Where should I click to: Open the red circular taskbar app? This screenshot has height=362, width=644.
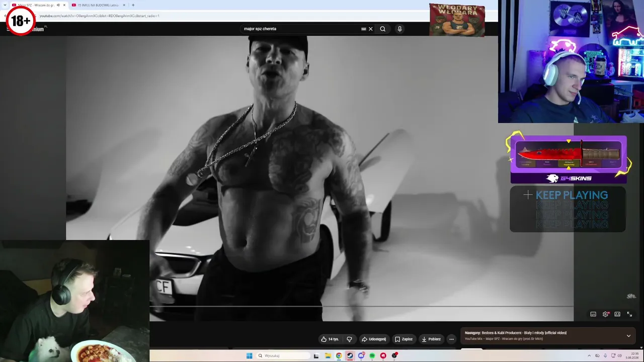[383, 356]
